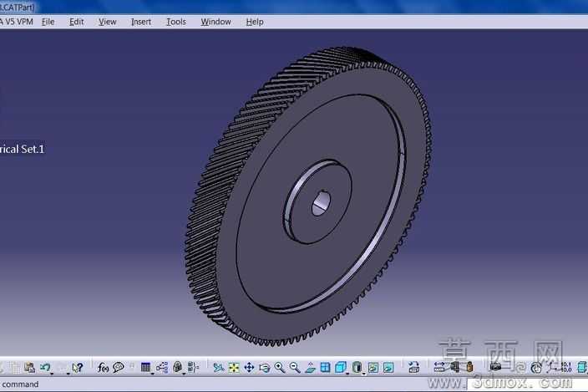
Task: Click the gear's keyed center bore
Action: pos(321,204)
